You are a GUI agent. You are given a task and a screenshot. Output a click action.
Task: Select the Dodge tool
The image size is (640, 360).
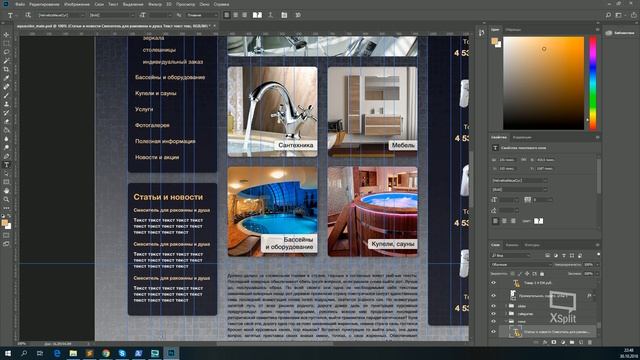6,147
